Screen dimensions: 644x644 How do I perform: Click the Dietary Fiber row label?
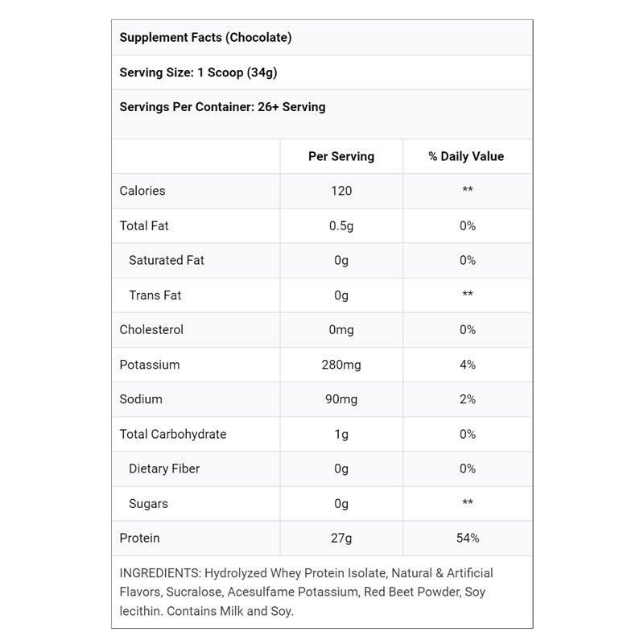[164, 469]
